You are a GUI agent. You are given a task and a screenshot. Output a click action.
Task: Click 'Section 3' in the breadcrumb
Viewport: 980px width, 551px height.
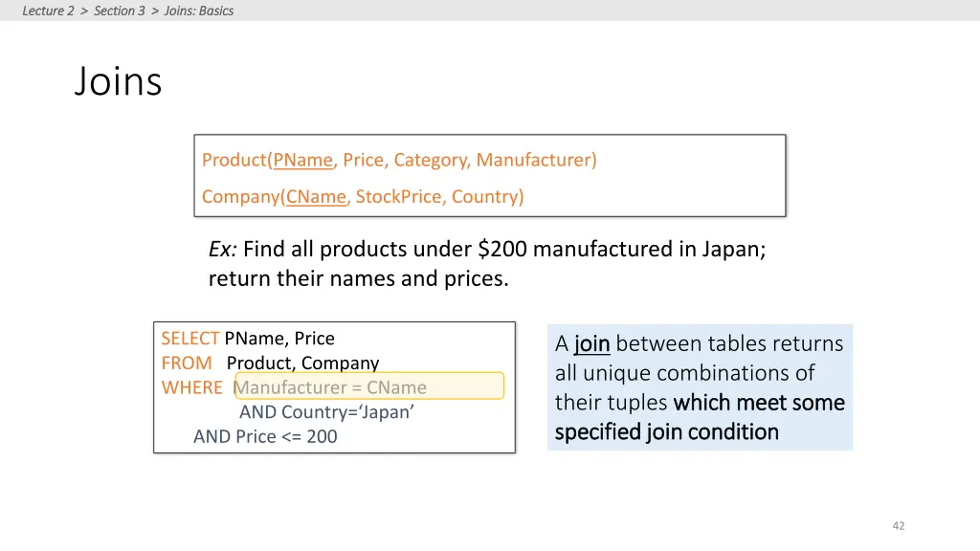(x=120, y=11)
